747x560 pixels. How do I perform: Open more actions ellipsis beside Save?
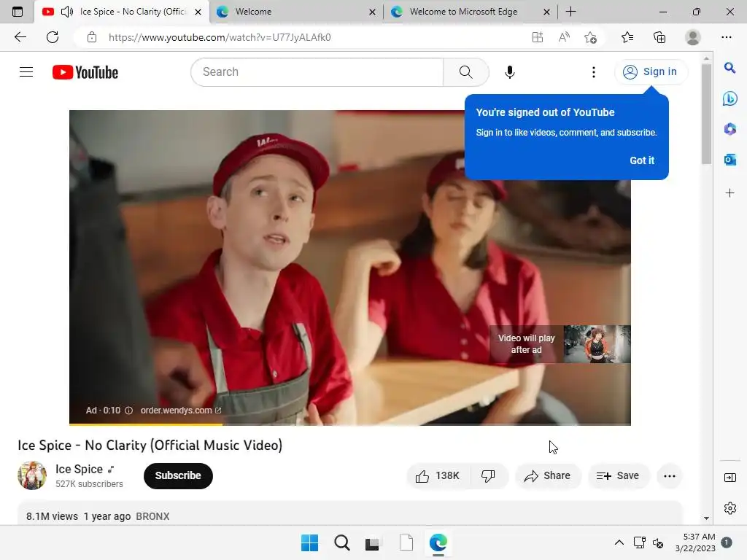(x=670, y=475)
